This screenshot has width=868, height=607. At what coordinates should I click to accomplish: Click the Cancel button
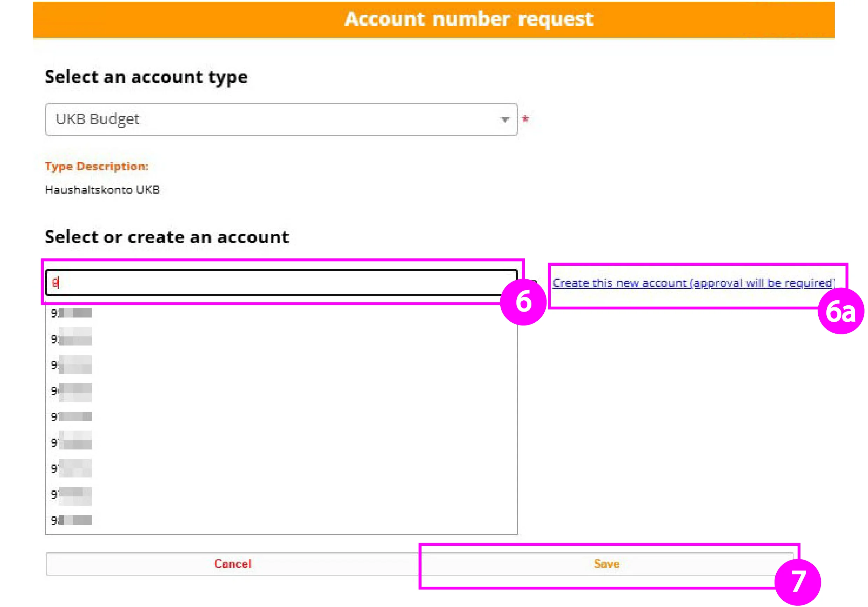coord(233,564)
